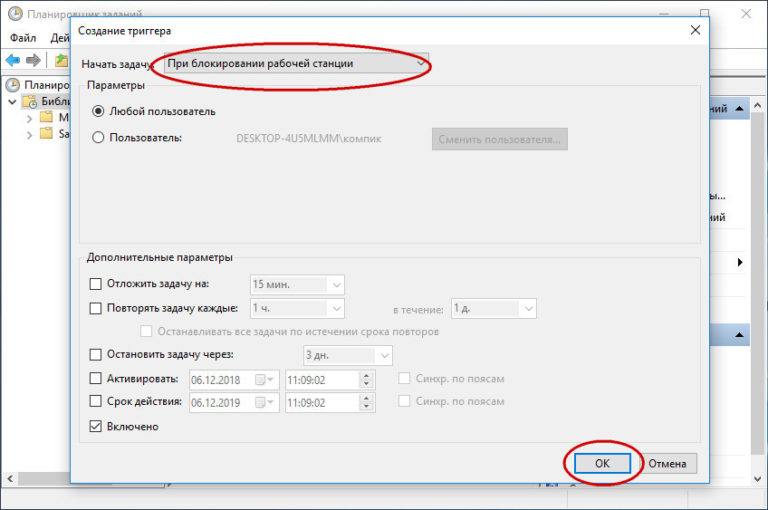
Task: Open the Файл menu
Action: coord(22,38)
